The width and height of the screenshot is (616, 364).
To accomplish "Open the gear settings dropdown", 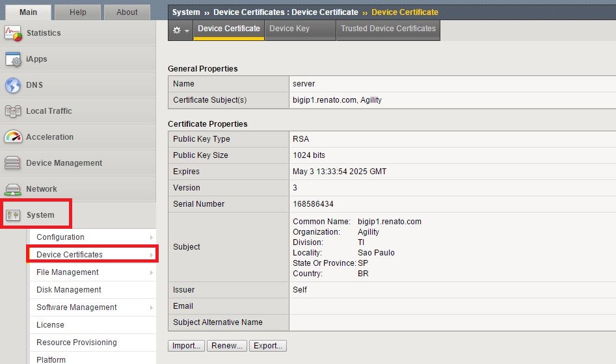I will click(x=181, y=30).
